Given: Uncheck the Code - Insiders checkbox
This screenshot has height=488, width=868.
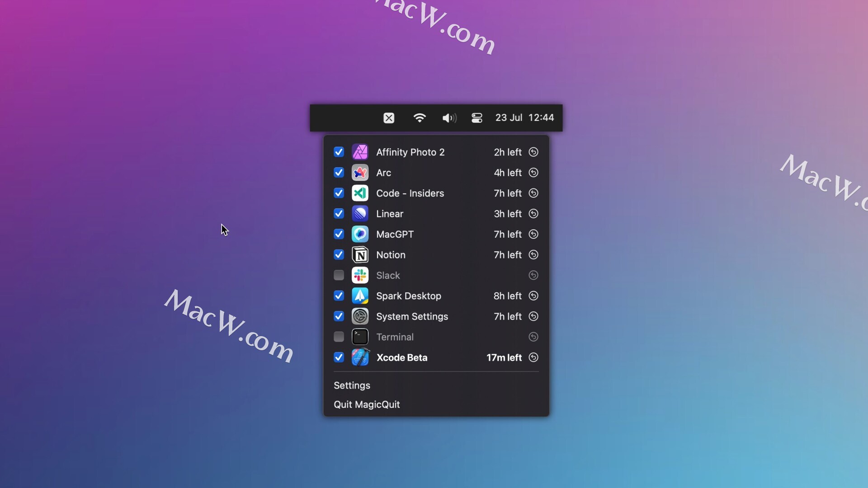Looking at the screenshot, I should [x=339, y=193].
